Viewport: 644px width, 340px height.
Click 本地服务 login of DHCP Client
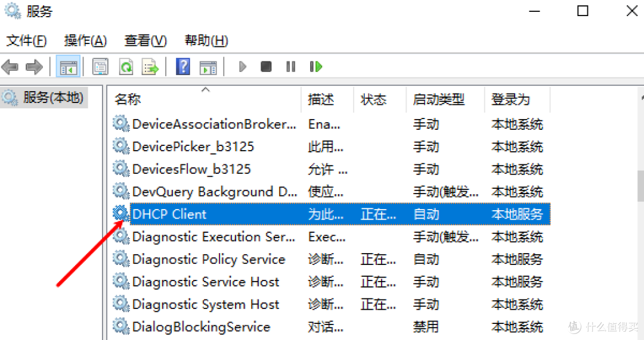pyautogui.click(x=517, y=214)
